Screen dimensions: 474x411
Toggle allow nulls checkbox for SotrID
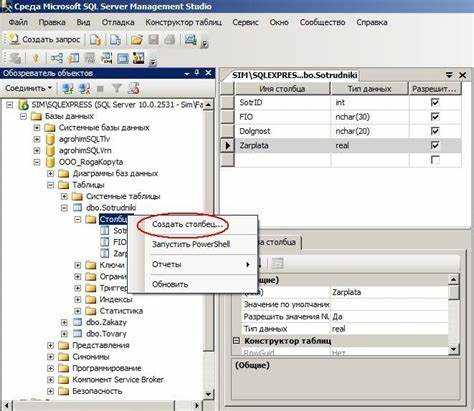(x=435, y=102)
